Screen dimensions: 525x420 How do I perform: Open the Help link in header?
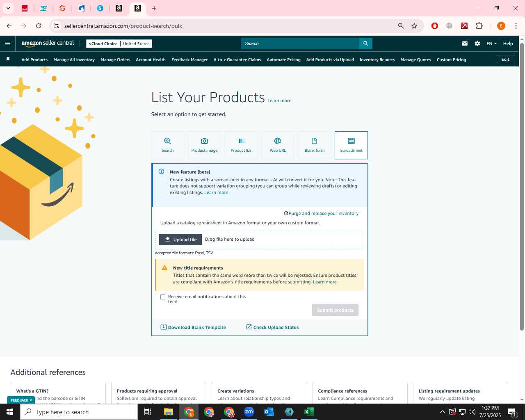coord(508,43)
